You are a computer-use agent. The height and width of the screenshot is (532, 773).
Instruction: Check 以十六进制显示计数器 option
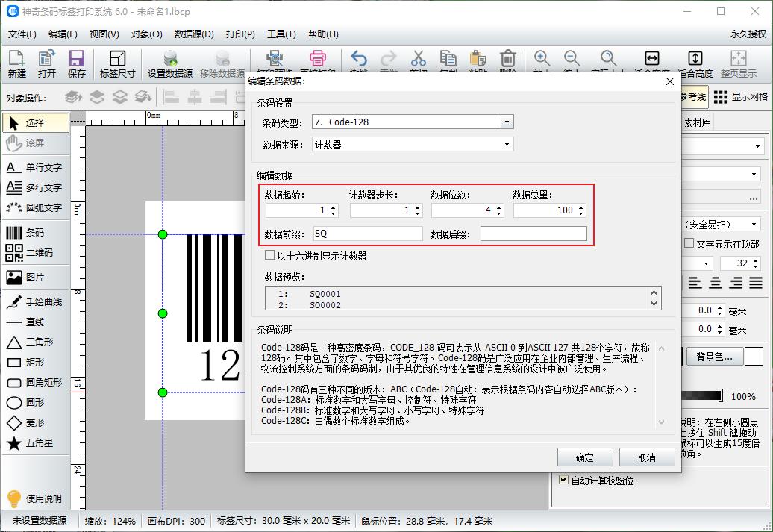click(270, 254)
